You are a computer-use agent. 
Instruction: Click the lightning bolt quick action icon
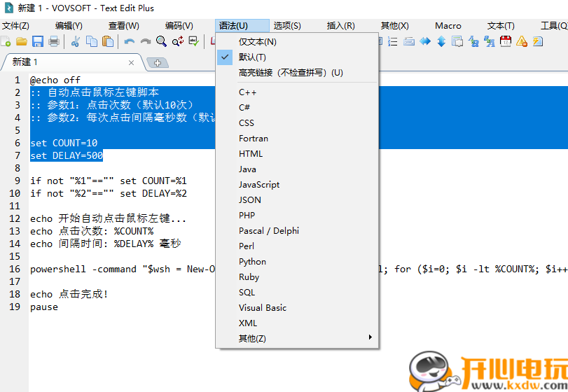538,41
